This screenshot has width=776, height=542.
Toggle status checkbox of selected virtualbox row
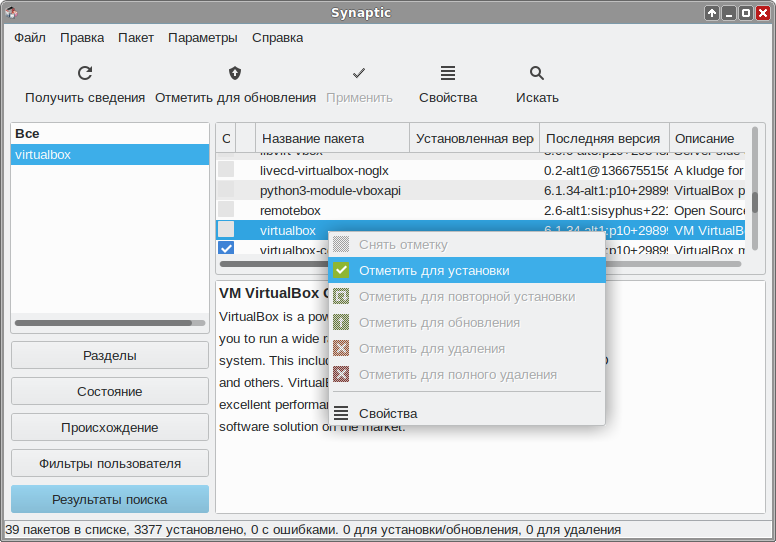click(x=226, y=229)
